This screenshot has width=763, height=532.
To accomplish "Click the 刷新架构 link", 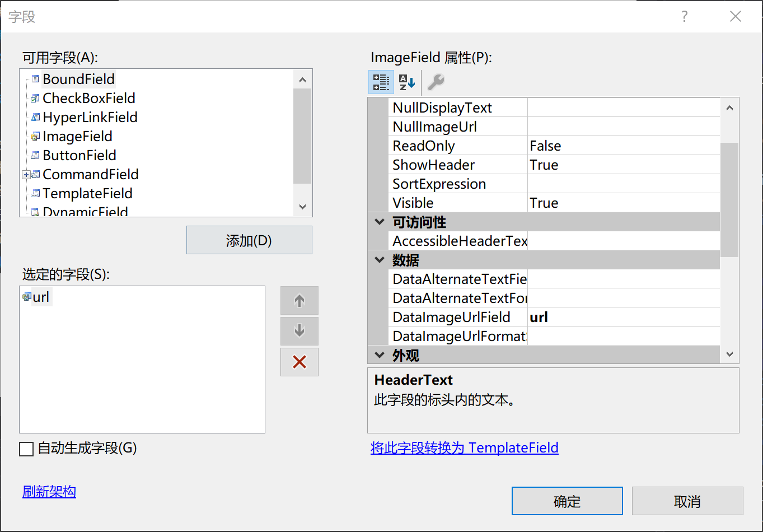I will pyautogui.click(x=49, y=492).
